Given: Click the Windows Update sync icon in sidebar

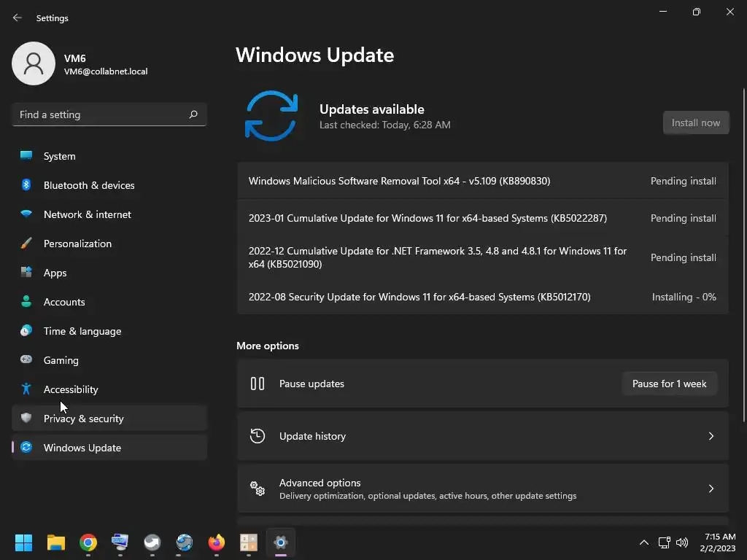Looking at the screenshot, I should (x=26, y=447).
